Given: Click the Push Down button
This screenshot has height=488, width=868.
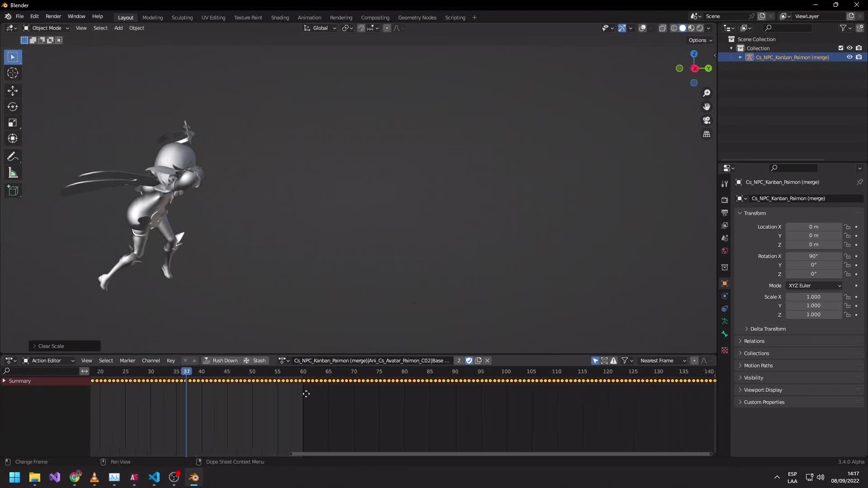Looking at the screenshot, I should pyautogui.click(x=221, y=361).
